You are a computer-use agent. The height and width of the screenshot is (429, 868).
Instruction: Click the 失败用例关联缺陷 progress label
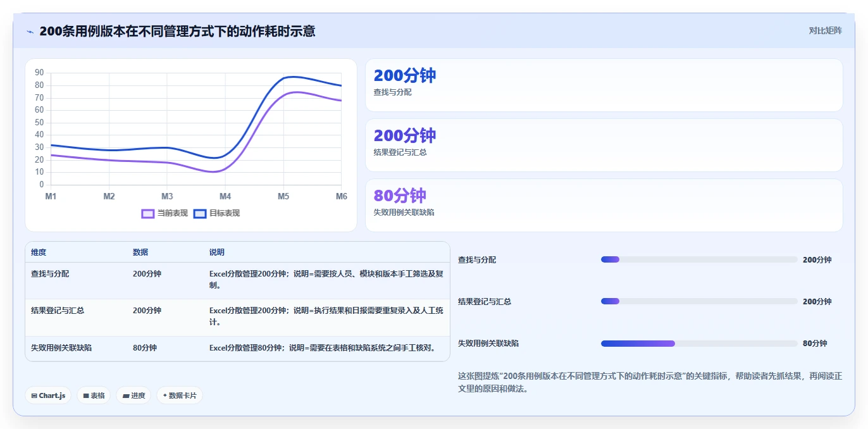[x=488, y=344]
